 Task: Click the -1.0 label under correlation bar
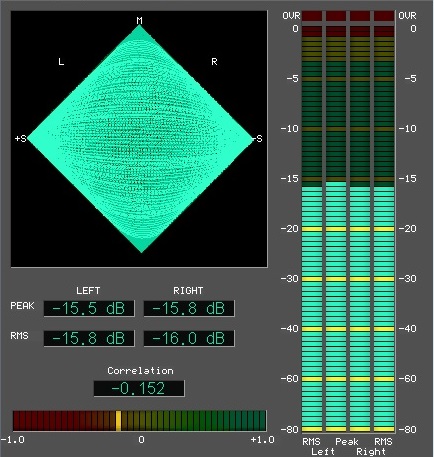13,440
